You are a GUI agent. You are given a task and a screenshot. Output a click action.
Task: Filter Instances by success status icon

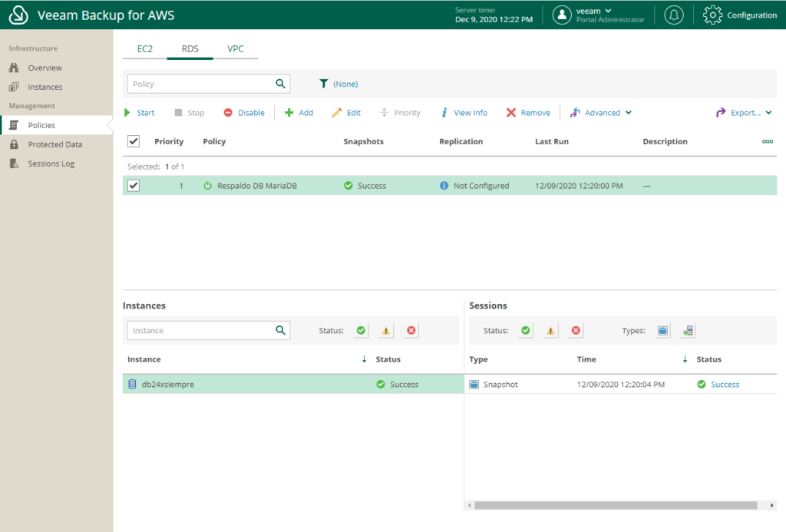click(x=361, y=330)
